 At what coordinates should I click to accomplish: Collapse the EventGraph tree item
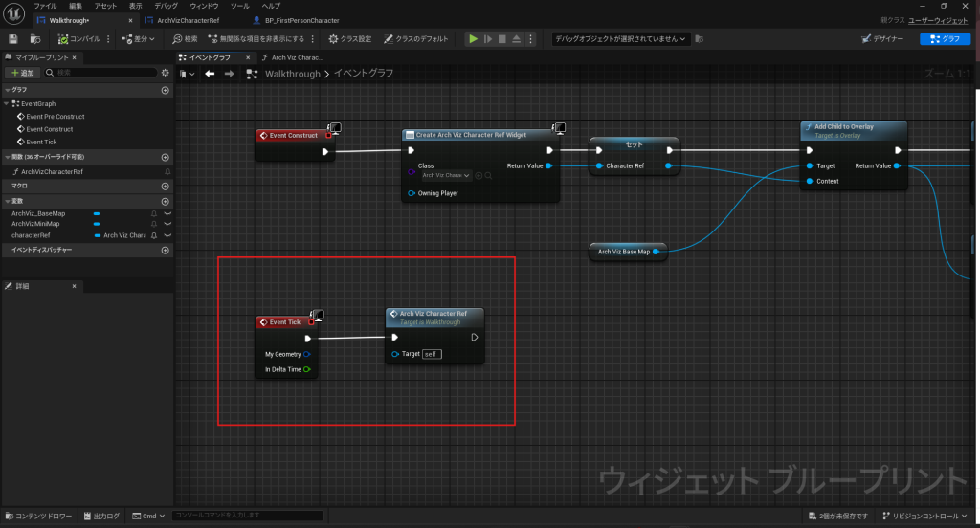tap(8, 103)
